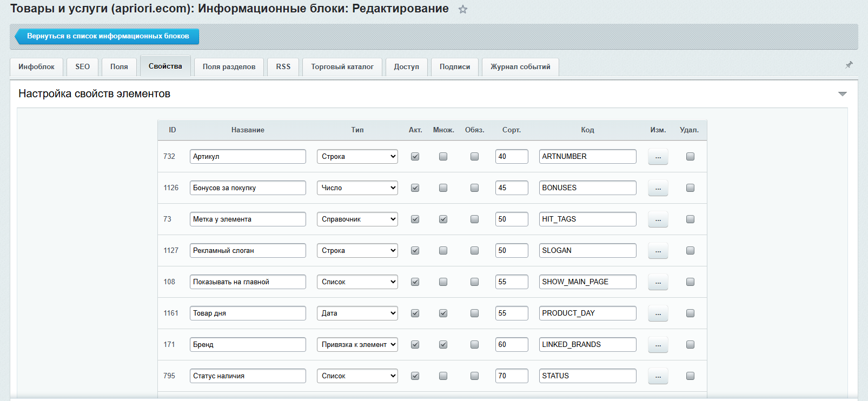Click the Сорт. column header

pos(512,130)
